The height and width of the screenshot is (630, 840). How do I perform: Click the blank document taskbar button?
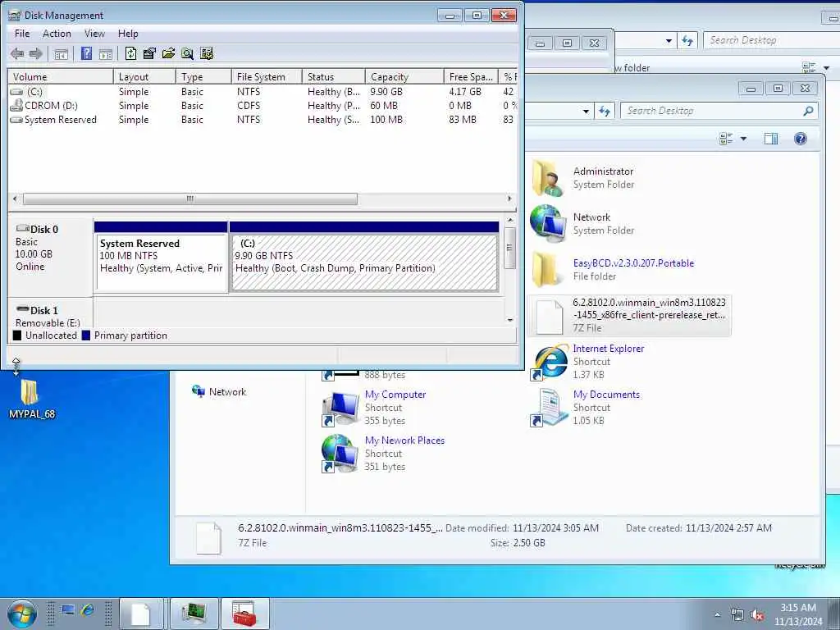(141, 614)
